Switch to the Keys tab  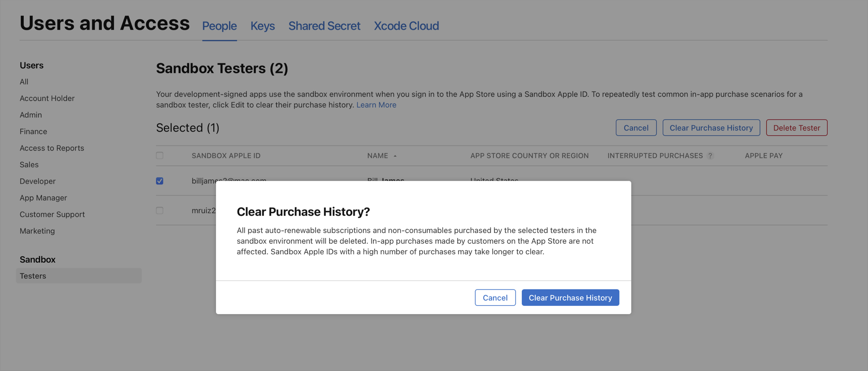click(262, 26)
